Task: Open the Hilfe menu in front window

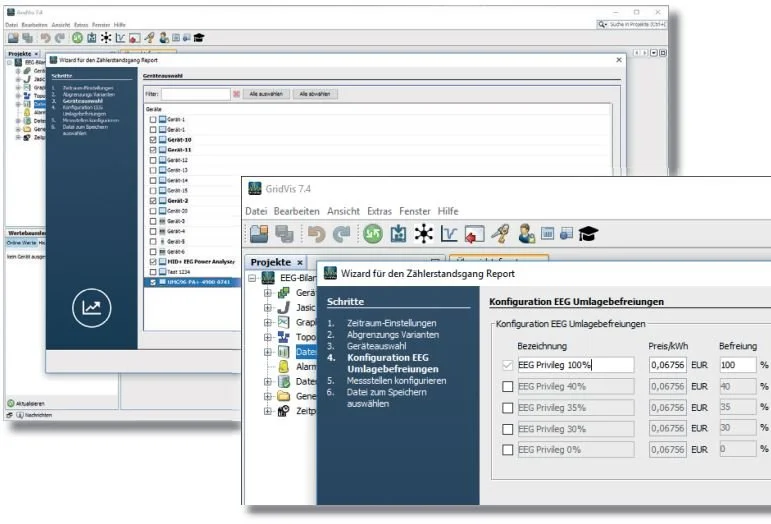Action: point(448,211)
